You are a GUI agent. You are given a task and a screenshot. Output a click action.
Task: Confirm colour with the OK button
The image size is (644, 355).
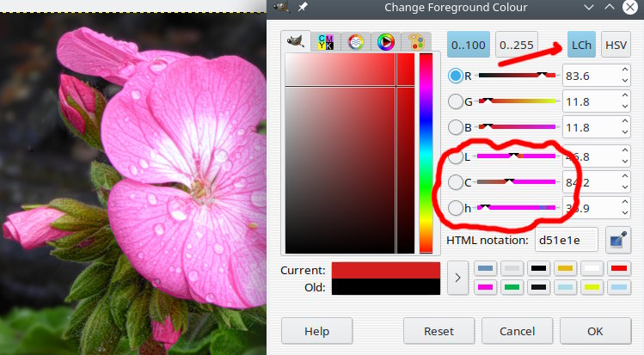coord(595,331)
